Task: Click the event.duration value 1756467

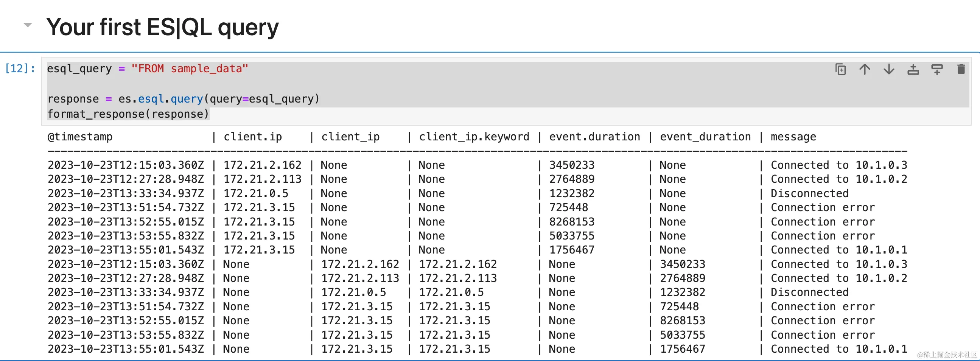Action: [572, 250]
